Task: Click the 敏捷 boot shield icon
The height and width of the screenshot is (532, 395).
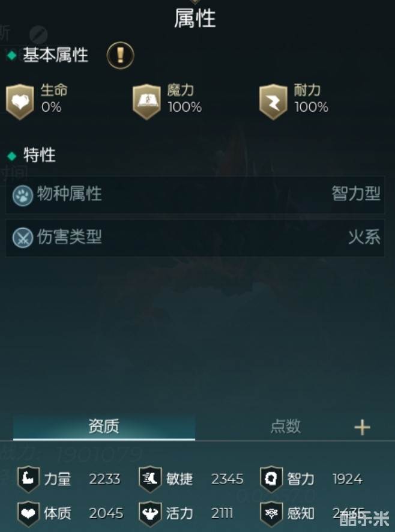Action: 150,479
